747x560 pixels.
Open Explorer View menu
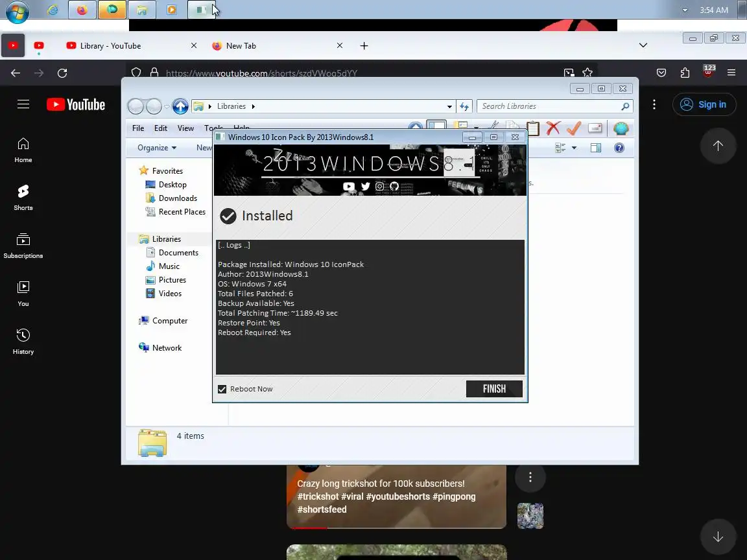tap(185, 128)
